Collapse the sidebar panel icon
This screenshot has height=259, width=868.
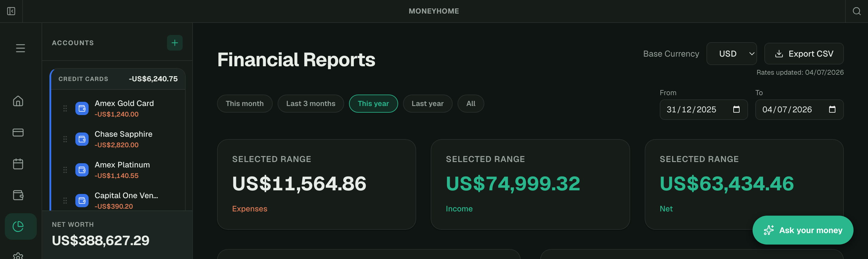[11, 11]
